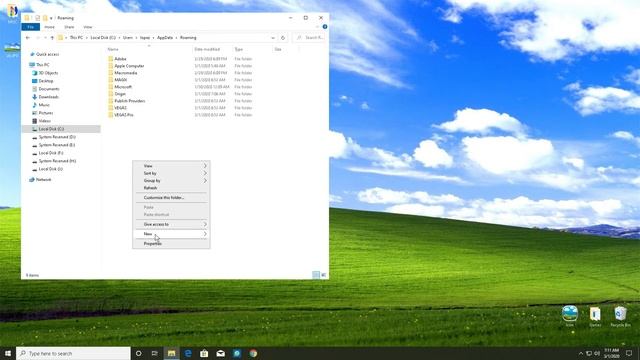This screenshot has height=360, width=640.
Task: Switch to the Home ribbon tab
Action: (49, 27)
